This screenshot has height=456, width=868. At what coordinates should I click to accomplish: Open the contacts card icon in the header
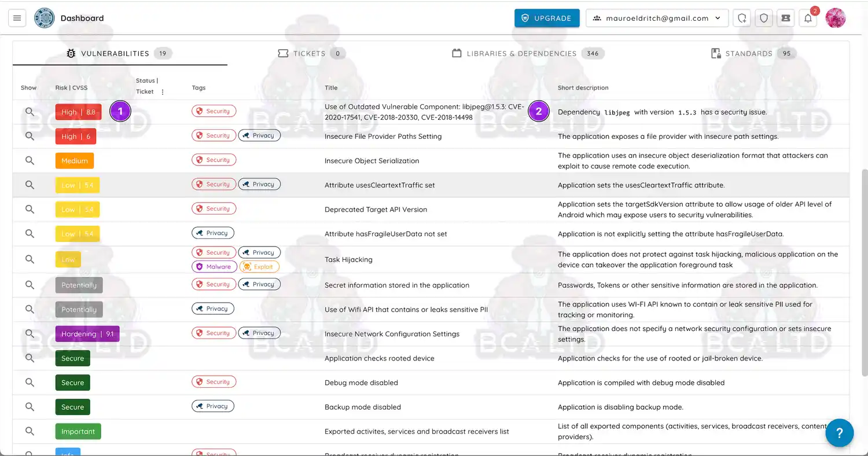point(785,18)
